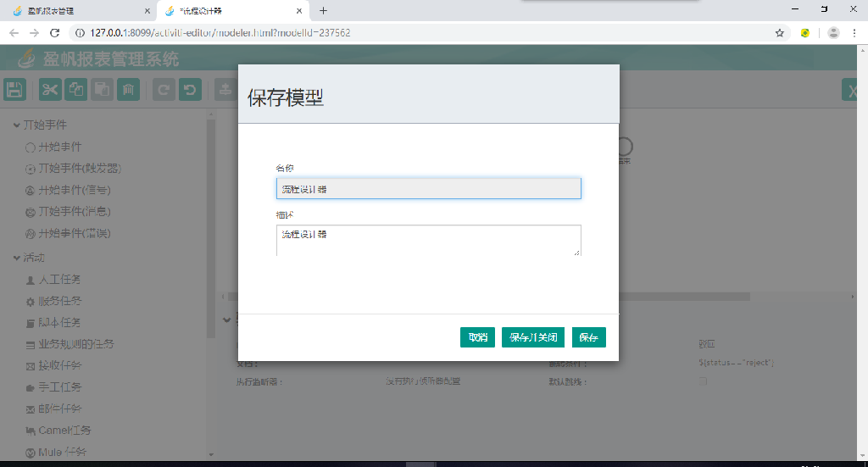
Task: Open the Chrome profile avatar icon
Action: [833, 33]
